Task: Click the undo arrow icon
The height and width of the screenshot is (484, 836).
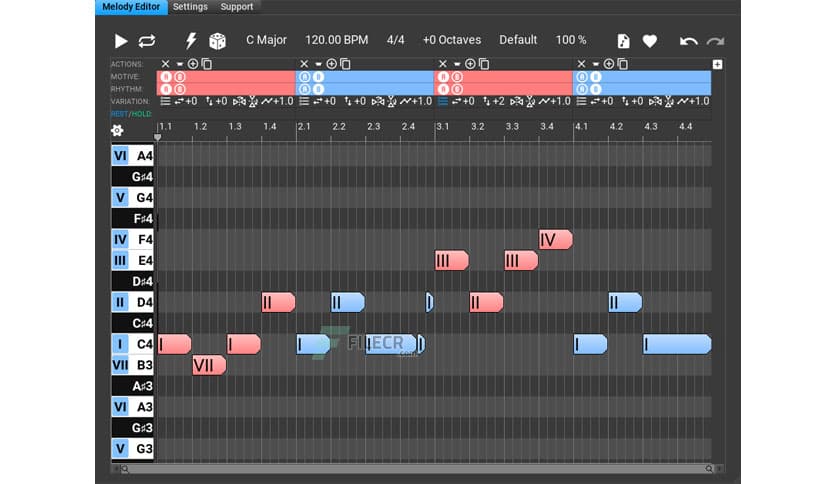Action: coord(688,41)
